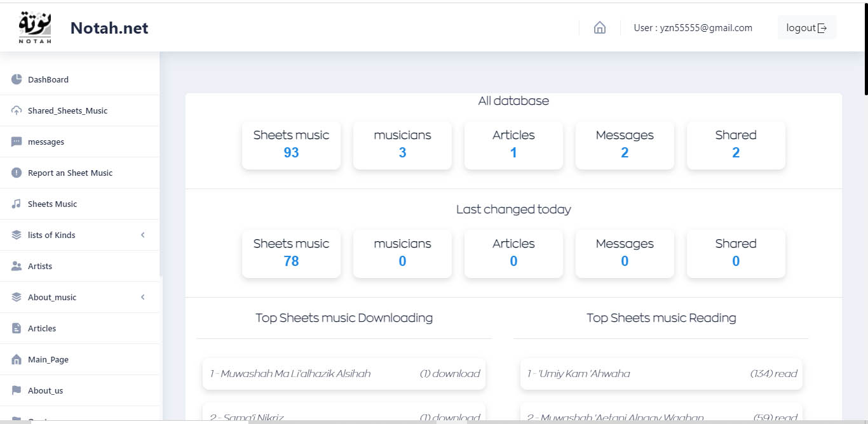This screenshot has height=424, width=868.
Task: Open the Articles sidebar menu item
Action: coord(42,328)
